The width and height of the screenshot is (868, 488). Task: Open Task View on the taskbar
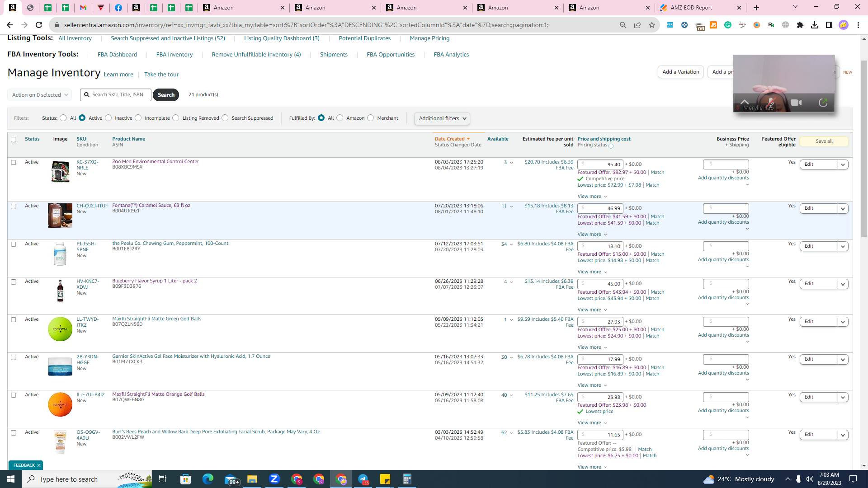click(x=163, y=479)
